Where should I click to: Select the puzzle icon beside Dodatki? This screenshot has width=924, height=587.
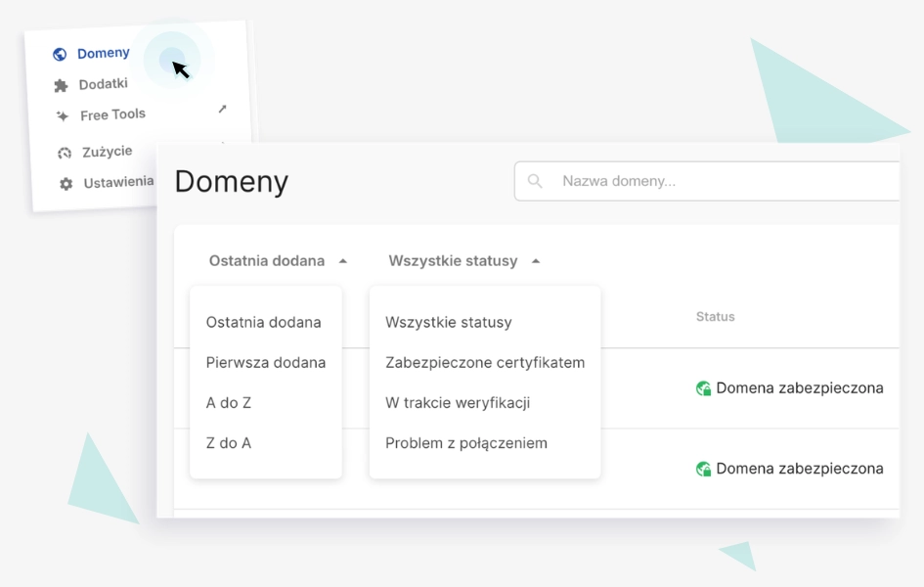click(x=63, y=84)
